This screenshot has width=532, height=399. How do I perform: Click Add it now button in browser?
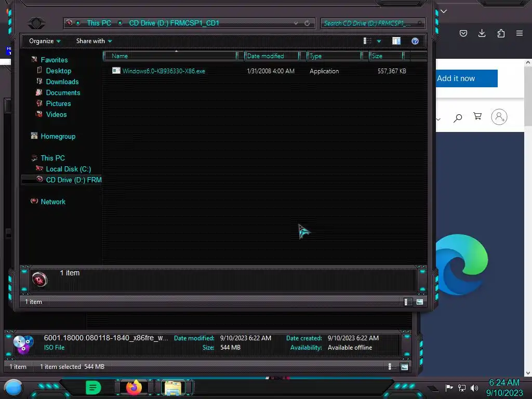click(467, 78)
